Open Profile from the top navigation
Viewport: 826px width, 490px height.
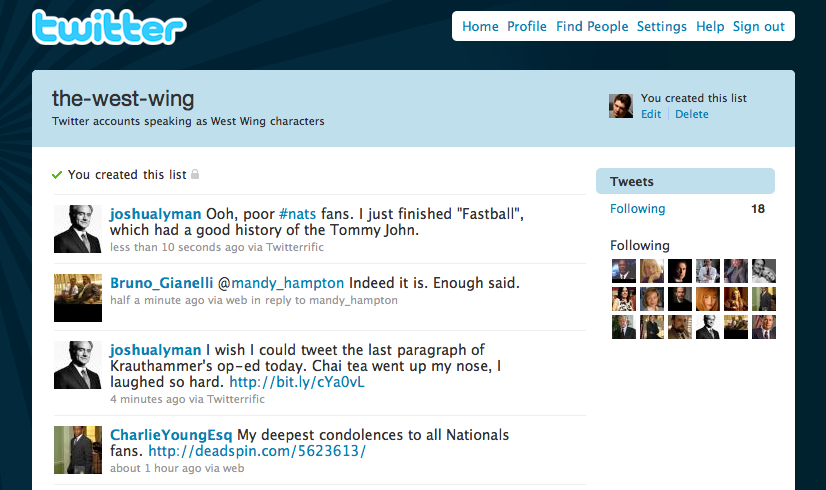(527, 26)
